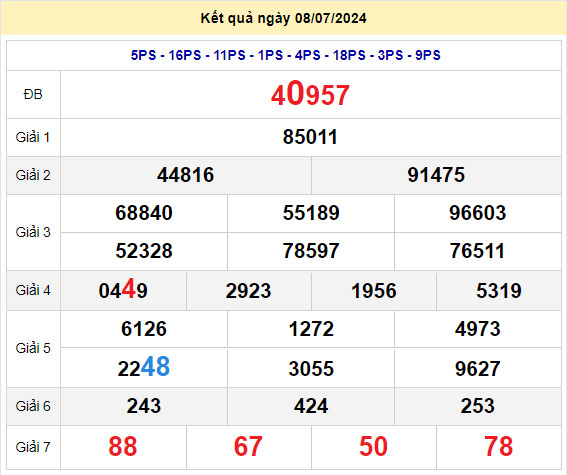Screen dimensions: 567x475
Task: Click the ĐB row label
Action: [33, 95]
